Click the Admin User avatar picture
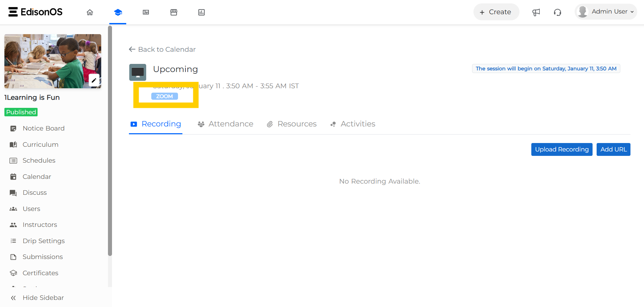Image resolution: width=644 pixels, height=307 pixels. (x=582, y=11)
